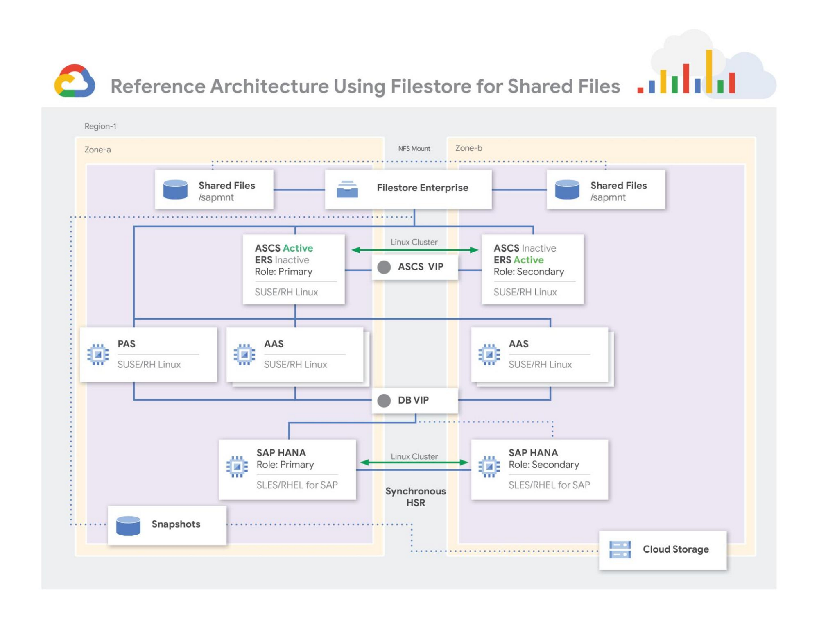Screen dimensions: 819x644
Task: Click the Cloud Storage server icon
Action: coord(620,550)
